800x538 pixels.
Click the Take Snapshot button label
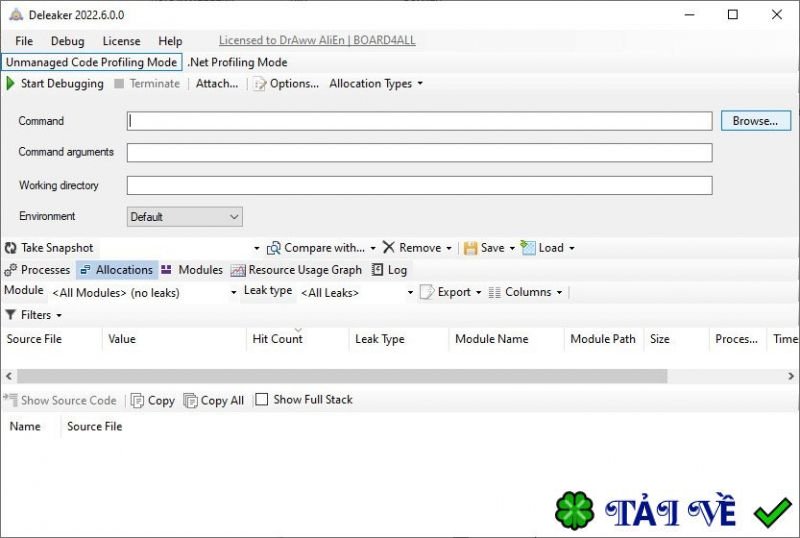[x=57, y=248]
